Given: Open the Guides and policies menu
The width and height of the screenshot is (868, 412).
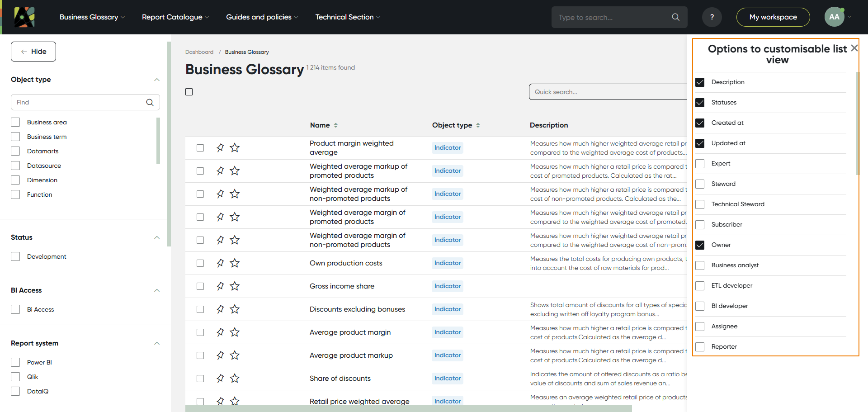Looking at the screenshot, I should (262, 17).
